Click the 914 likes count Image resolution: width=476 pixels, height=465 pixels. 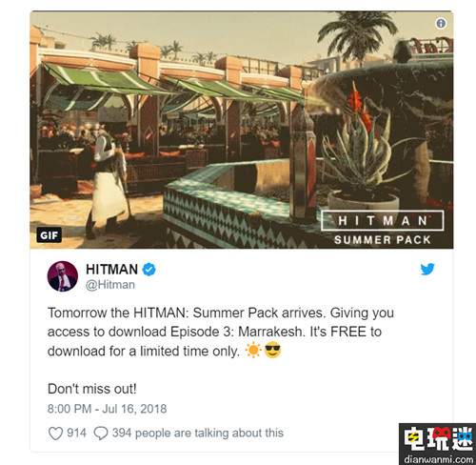point(76,433)
